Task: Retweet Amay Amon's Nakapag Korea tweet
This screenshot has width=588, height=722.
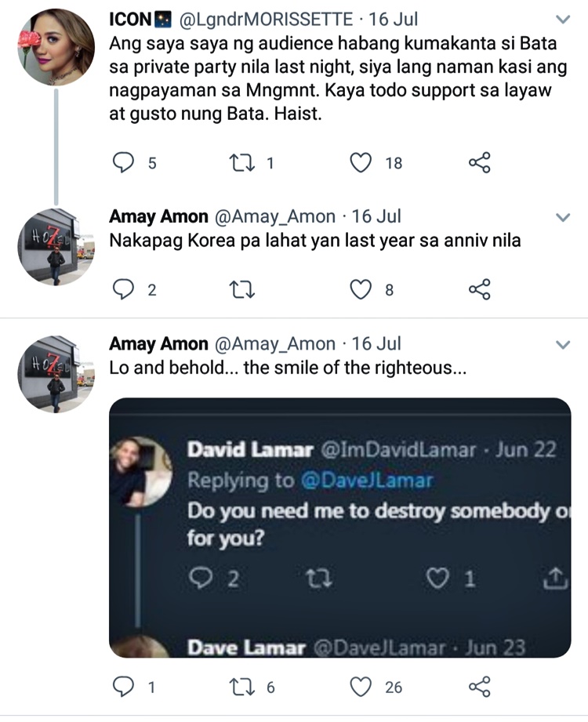Action: click(242, 289)
